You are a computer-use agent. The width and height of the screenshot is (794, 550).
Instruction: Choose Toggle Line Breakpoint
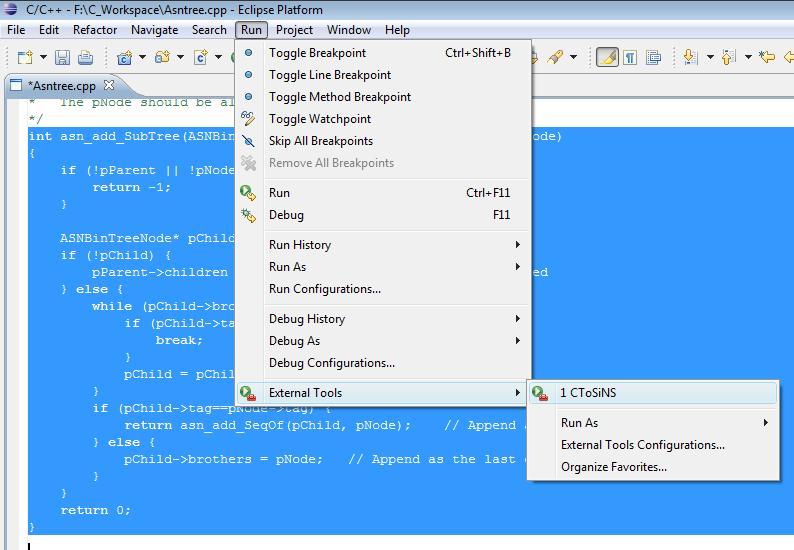(383, 75)
